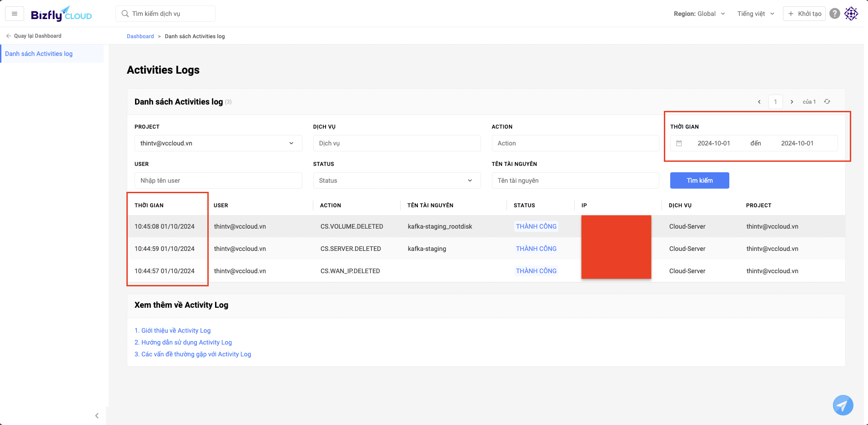
Task: Expand the Project dropdown thintv@vccloud.vn
Action: [218, 143]
